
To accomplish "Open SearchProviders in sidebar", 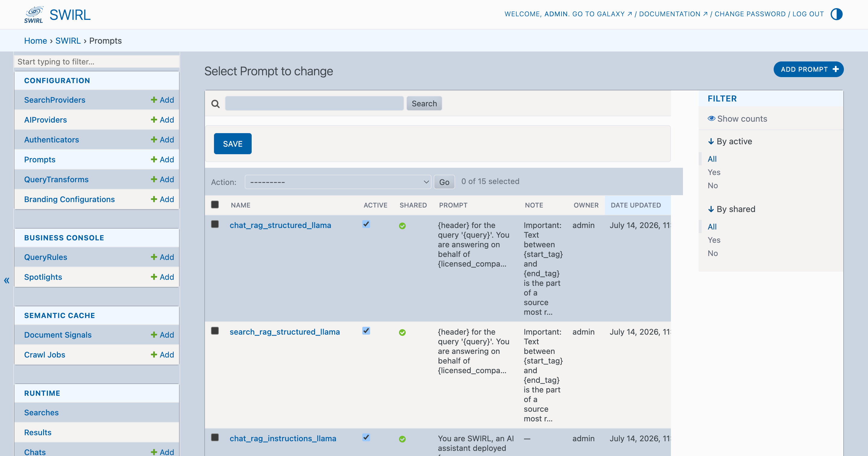I will point(55,100).
